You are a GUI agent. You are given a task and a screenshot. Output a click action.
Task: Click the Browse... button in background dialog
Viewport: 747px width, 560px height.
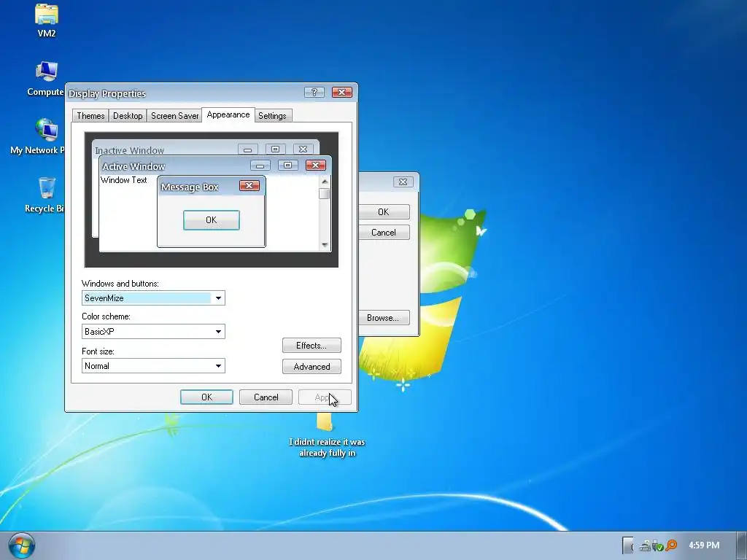(384, 318)
